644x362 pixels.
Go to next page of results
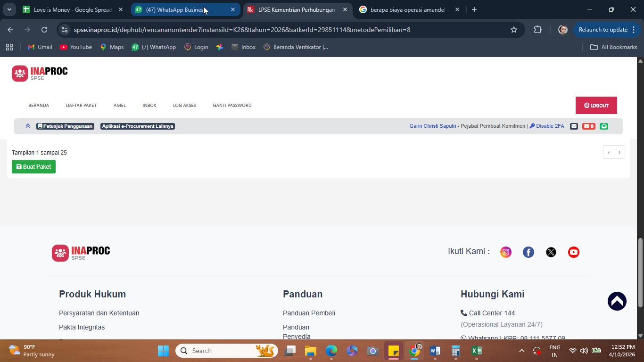click(x=619, y=152)
